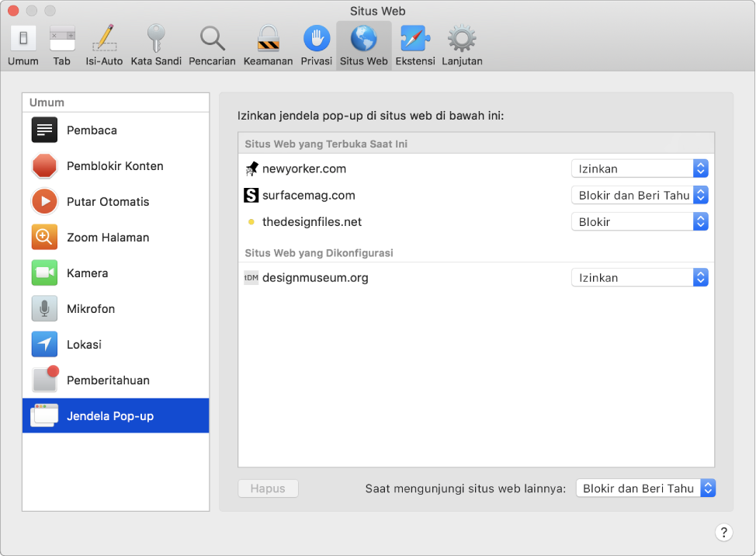Close the Situs Web window

point(13,10)
